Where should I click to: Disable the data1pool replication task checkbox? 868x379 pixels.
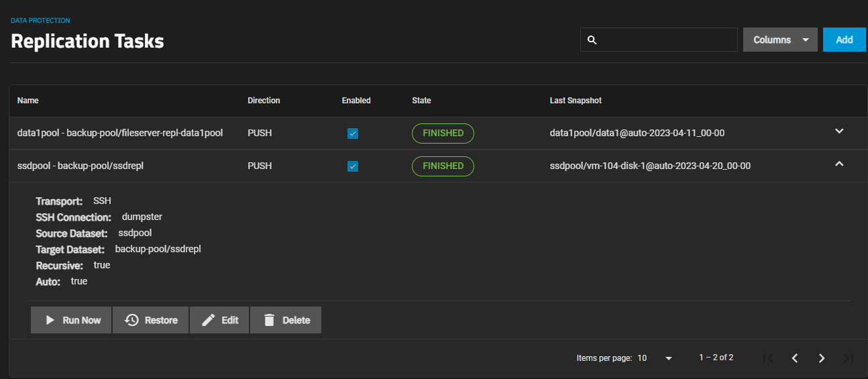coord(353,133)
